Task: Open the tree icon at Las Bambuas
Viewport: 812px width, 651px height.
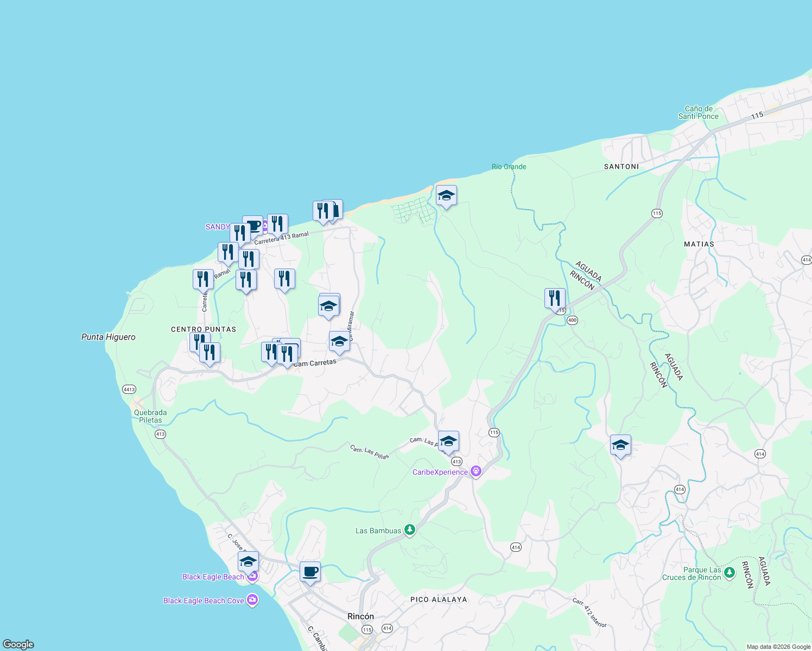Action: click(x=410, y=530)
